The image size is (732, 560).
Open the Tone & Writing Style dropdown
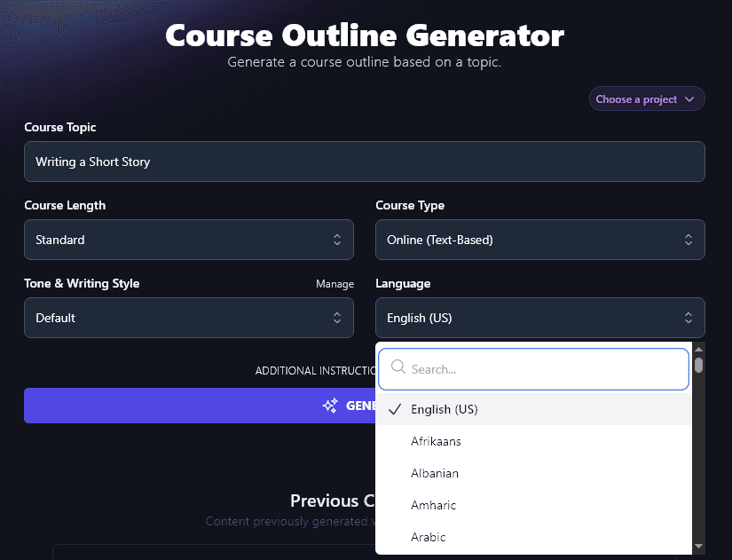(188, 318)
